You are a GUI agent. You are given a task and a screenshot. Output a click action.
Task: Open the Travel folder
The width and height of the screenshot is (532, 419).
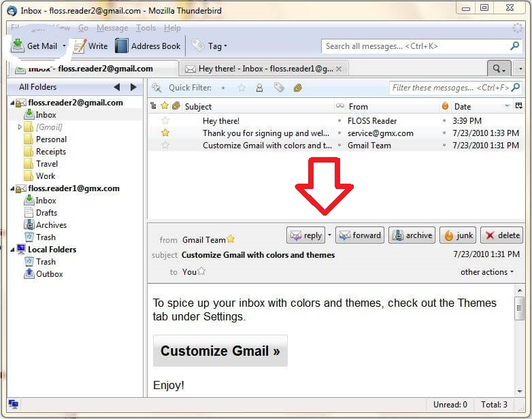(x=41, y=164)
